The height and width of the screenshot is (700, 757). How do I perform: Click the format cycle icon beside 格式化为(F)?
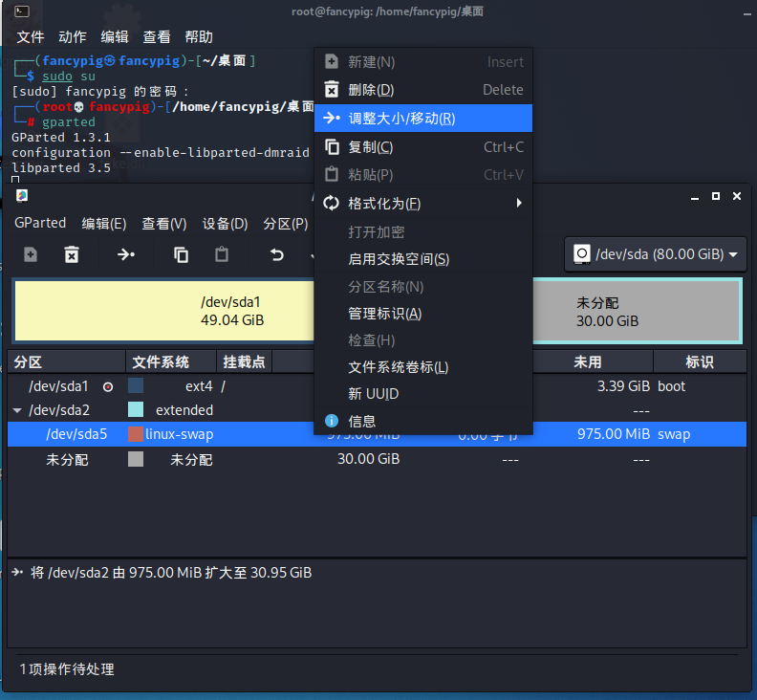coord(332,204)
